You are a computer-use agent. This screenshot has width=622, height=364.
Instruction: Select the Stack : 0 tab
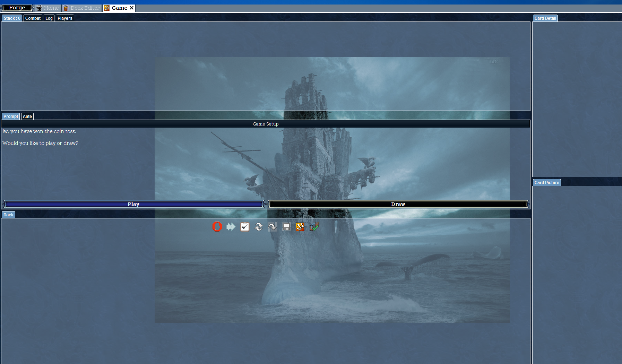pyautogui.click(x=12, y=18)
